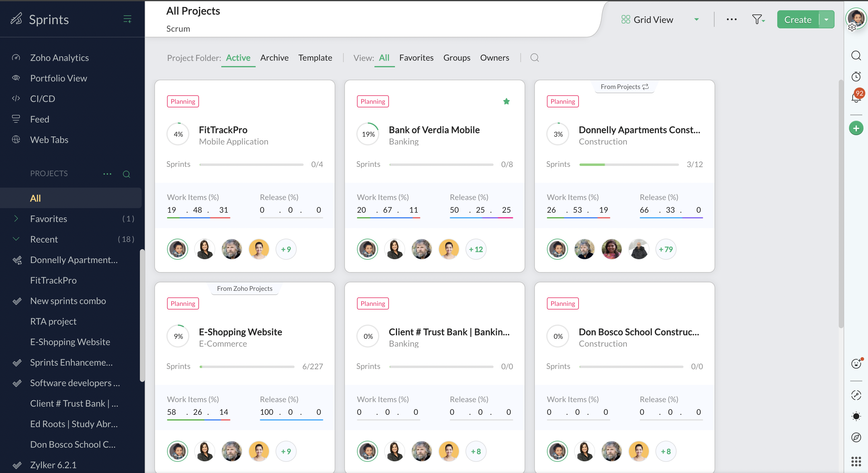Viewport: 868px width, 473px height.
Task: Click the green plus quick-add icon
Action: [856, 129]
